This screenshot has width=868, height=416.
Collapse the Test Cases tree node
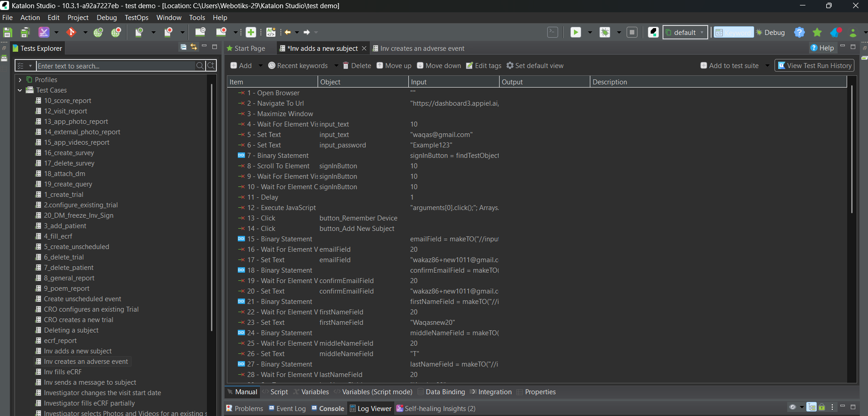coord(20,90)
